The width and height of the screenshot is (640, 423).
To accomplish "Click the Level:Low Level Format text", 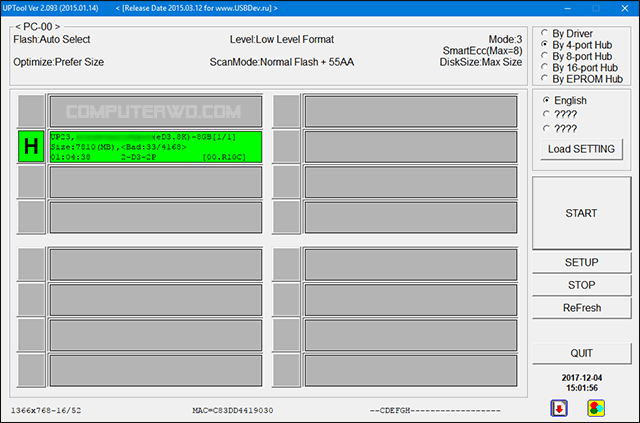I will [x=282, y=40].
